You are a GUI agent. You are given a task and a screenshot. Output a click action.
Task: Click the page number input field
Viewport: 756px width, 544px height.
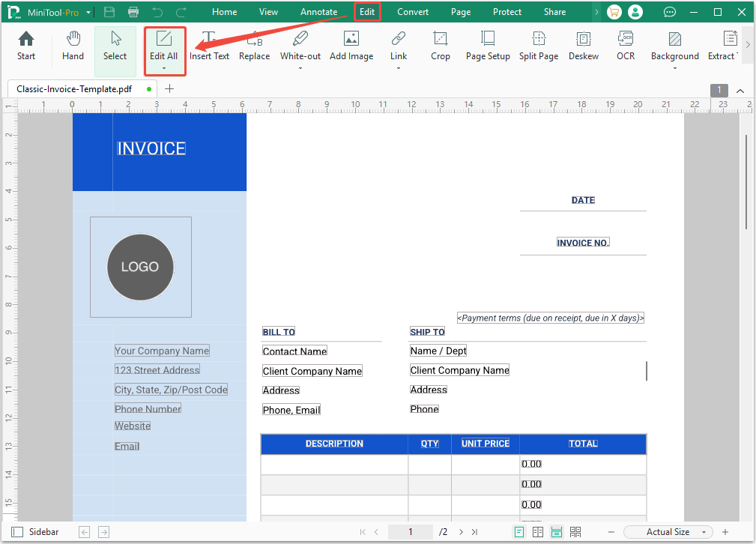tap(410, 531)
